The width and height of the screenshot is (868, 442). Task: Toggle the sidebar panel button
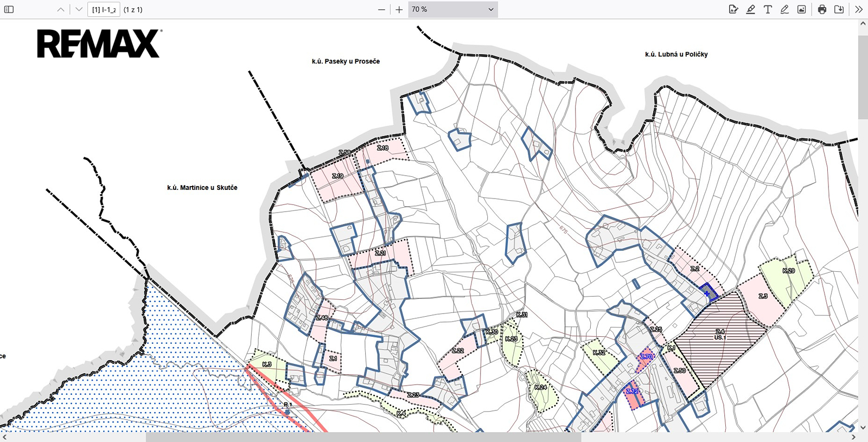click(9, 9)
